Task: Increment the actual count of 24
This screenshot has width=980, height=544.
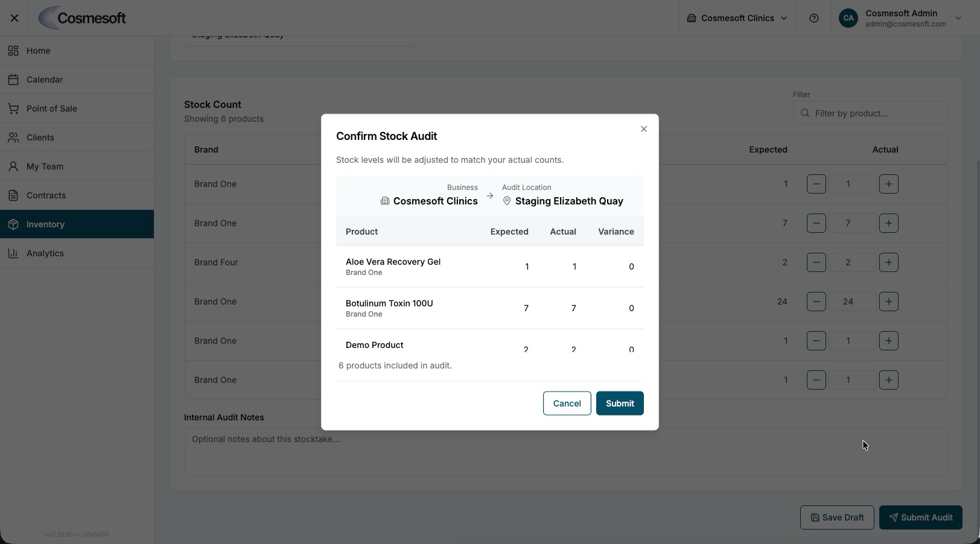Action: click(x=888, y=302)
